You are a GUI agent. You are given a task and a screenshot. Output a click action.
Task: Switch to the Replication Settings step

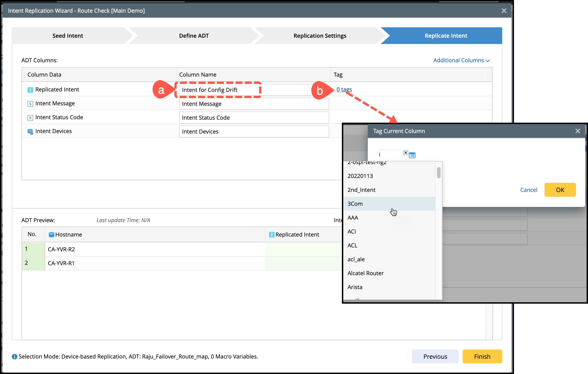point(320,36)
